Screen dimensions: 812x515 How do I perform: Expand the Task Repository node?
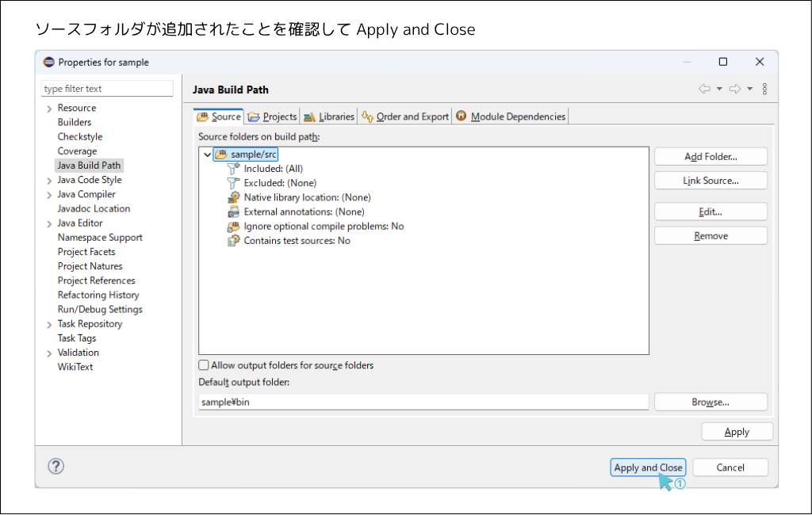[49, 325]
